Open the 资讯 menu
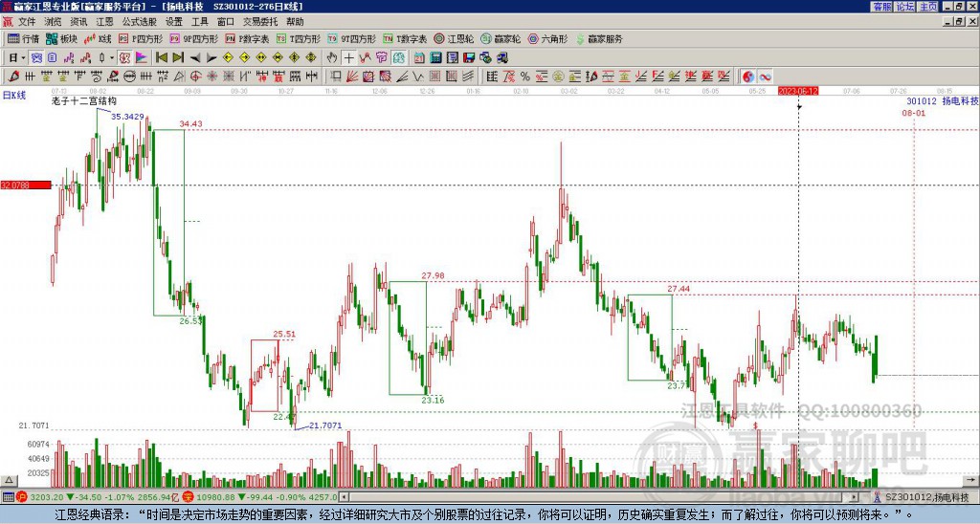980x524 pixels. click(78, 22)
